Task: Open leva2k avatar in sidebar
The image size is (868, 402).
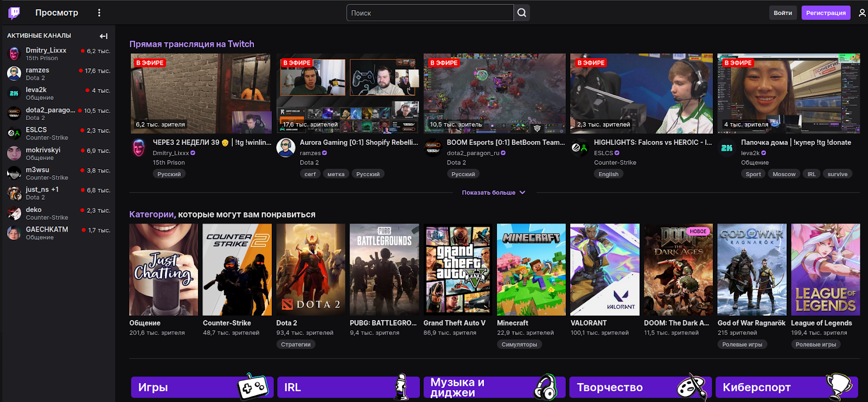Action: [x=14, y=93]
